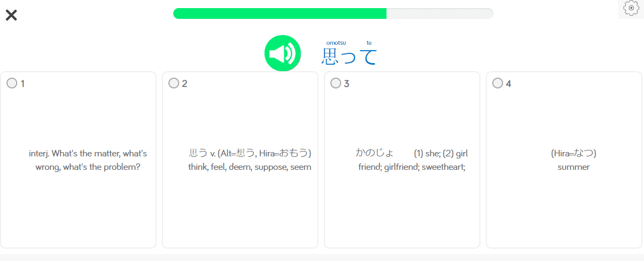This screenshot has height=261, width=644.
Task: Click the "omotsu" romaji reading
Action: coord(336,43)
